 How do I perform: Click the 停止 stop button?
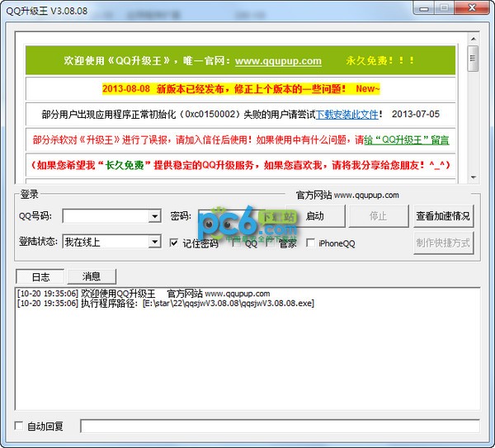click(x=378, y=216)
